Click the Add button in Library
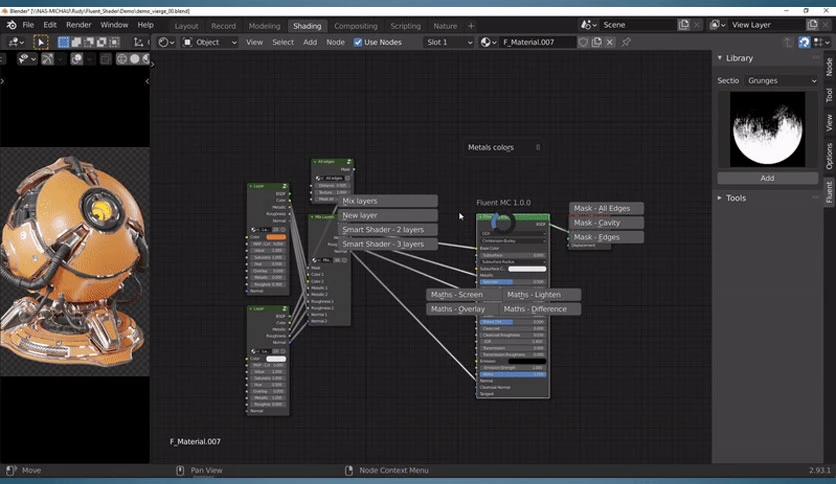Screen dimensions: 836x484 click(767, 178)
